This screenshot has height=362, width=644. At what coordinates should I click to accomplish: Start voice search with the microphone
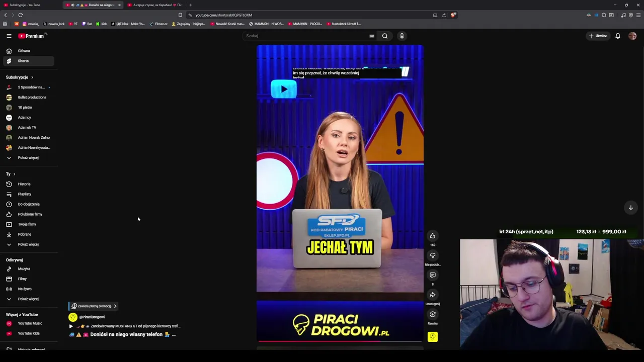401,36
